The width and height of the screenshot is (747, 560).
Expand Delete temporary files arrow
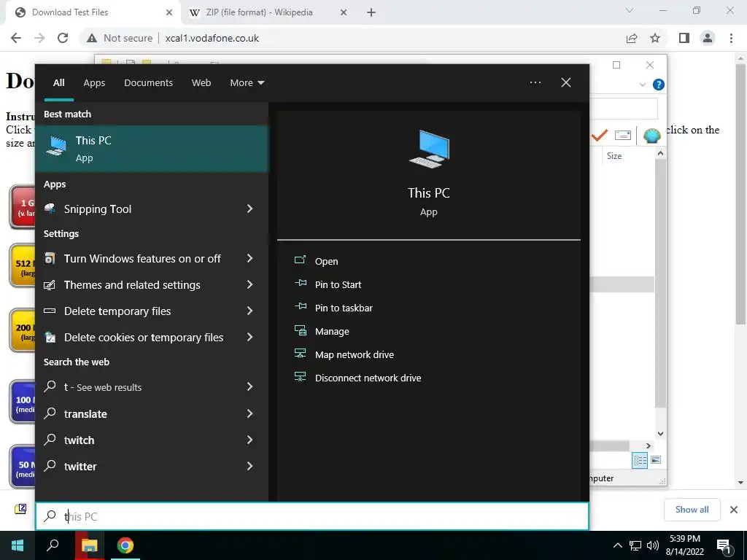pyautogui.click(x=249, y=311)
